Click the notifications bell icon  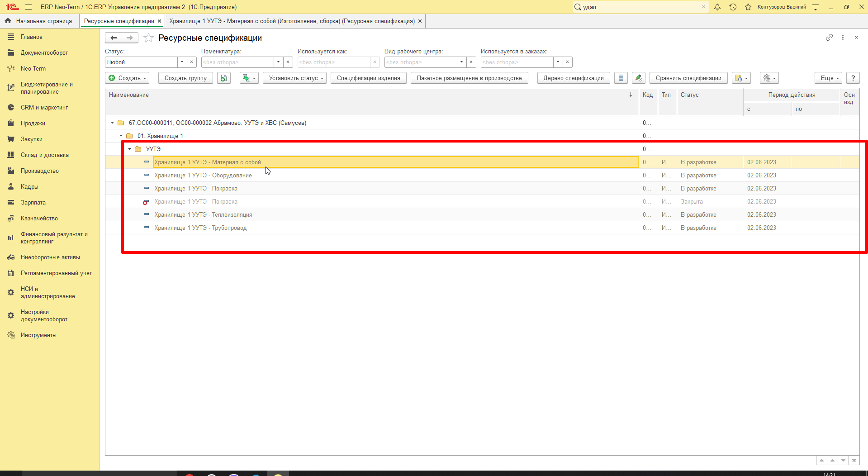(x=717, y=7)
